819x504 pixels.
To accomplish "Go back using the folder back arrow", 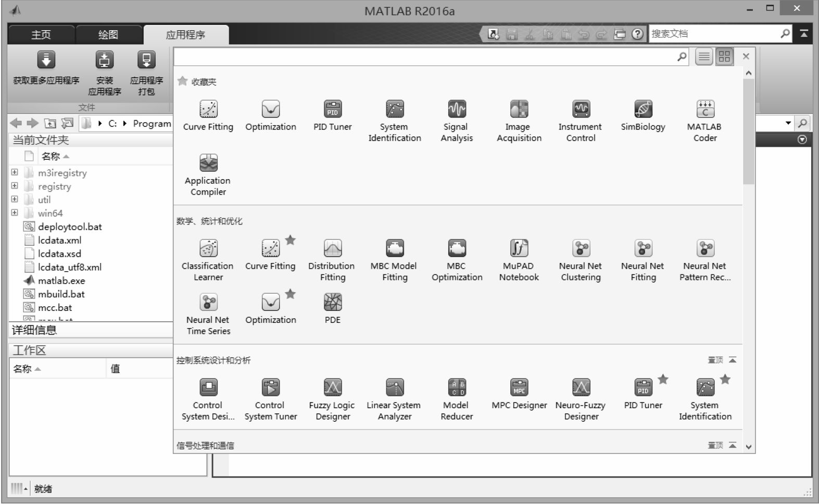I will pos(16,123).
